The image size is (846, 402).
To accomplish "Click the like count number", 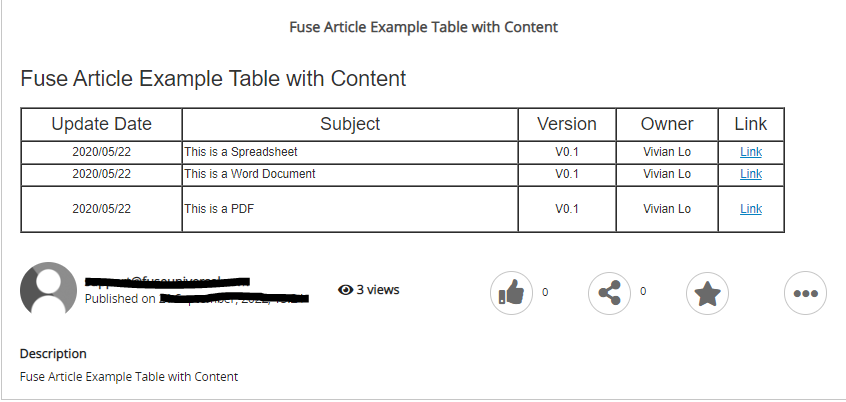I will pos(545,292).
